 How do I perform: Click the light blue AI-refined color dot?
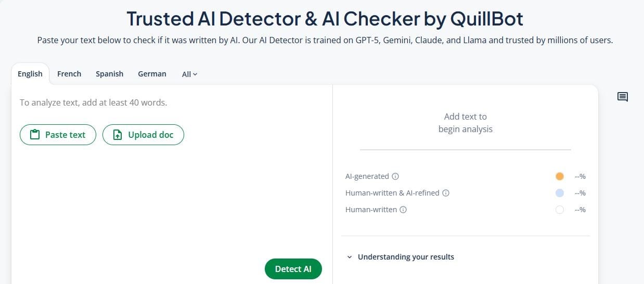(560, 193)
